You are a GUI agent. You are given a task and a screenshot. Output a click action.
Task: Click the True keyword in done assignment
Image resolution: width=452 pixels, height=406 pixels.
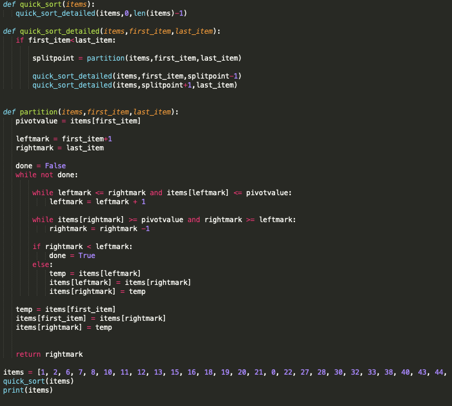(87, 256)
